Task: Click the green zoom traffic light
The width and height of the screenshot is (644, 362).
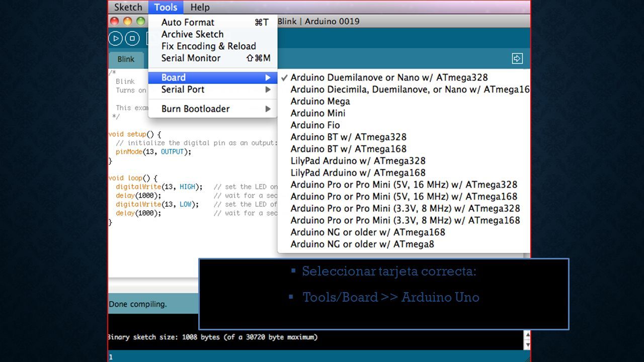Action: [x=141, y=21]
